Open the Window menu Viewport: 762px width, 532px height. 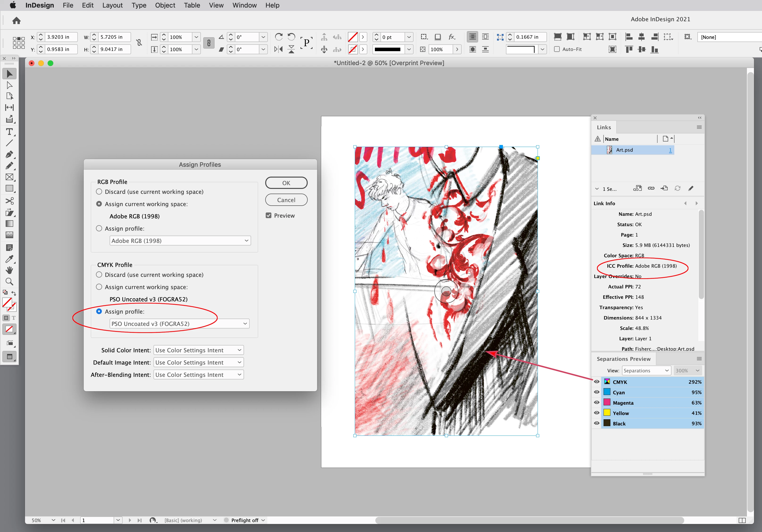244,5
